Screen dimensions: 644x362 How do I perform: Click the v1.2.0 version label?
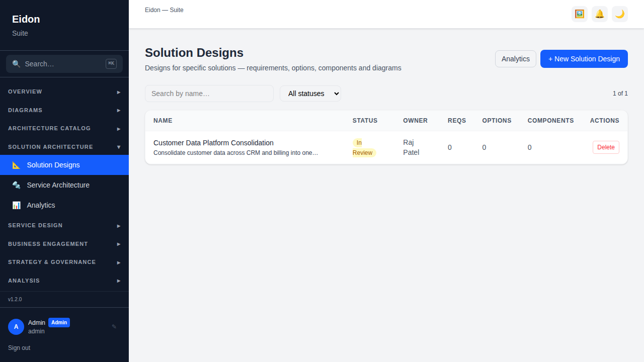click(15, 299)
